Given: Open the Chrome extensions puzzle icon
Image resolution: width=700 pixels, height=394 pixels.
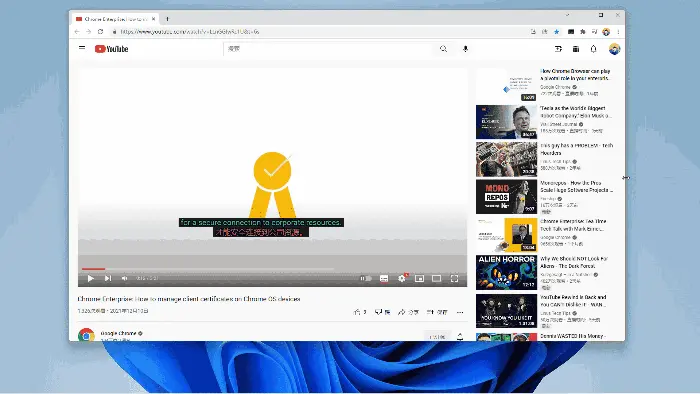Looking at the screenshot, I should 583,32.
